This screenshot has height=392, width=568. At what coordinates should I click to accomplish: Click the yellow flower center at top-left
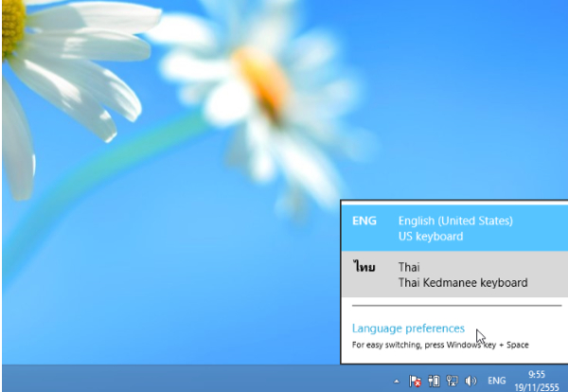13,27
